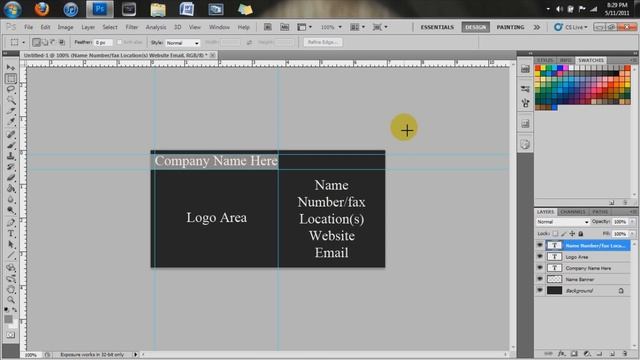Open the Image menu
The image size is (640, 360).
[x=65, y=27]
